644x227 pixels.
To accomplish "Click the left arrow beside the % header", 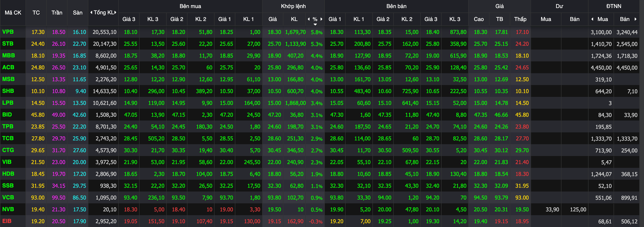I will (308, 19).
